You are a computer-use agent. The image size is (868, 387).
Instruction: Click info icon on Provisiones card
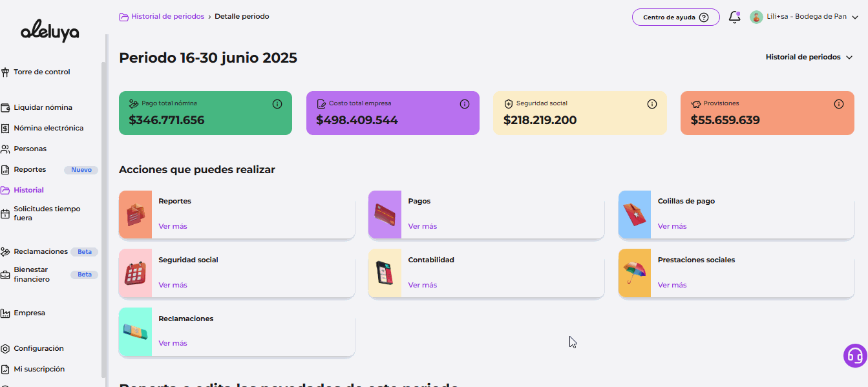pos(838,104)
